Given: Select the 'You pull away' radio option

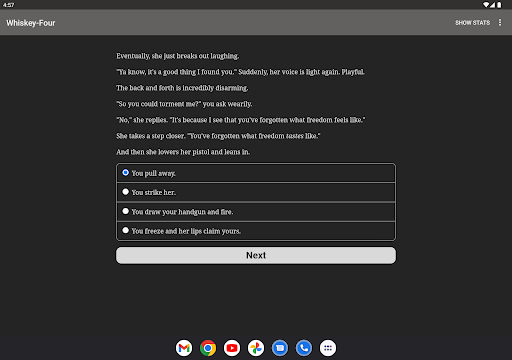Looking at the screenshot, I should click(256, 173).
